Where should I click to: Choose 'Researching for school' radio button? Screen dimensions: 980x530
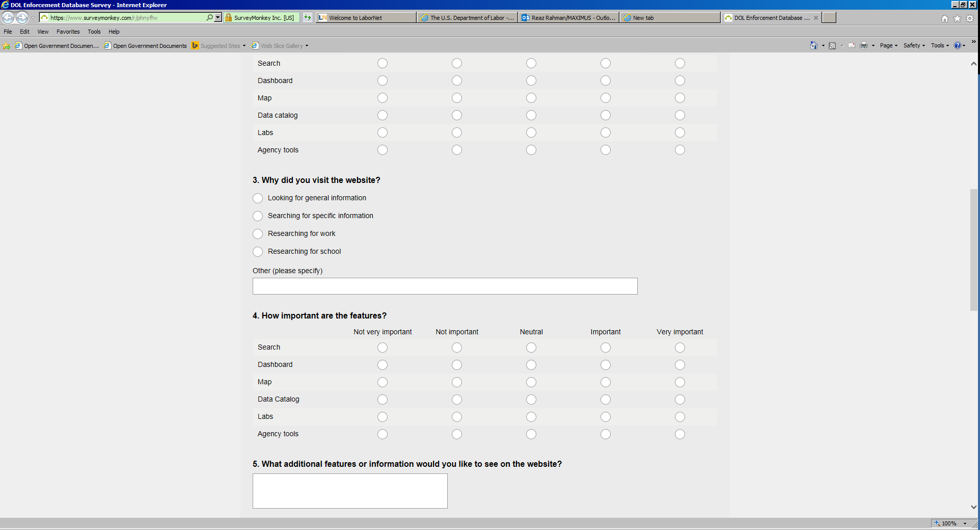(258, 252)
